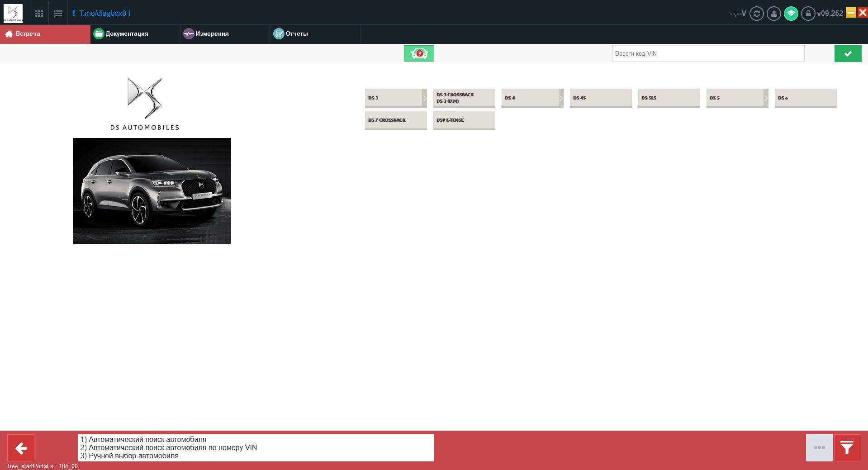
Task: Open the Измерения tab
Action: click(x=225, y=34)
